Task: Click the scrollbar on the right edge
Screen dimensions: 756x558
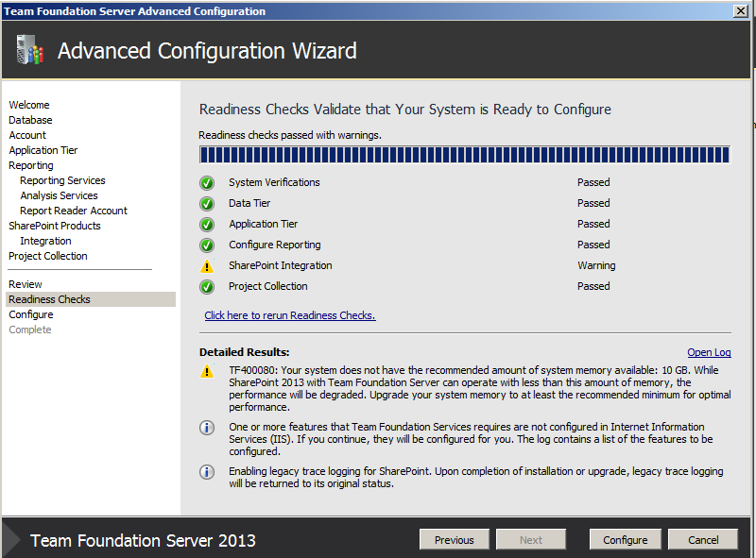Action: 751,283
